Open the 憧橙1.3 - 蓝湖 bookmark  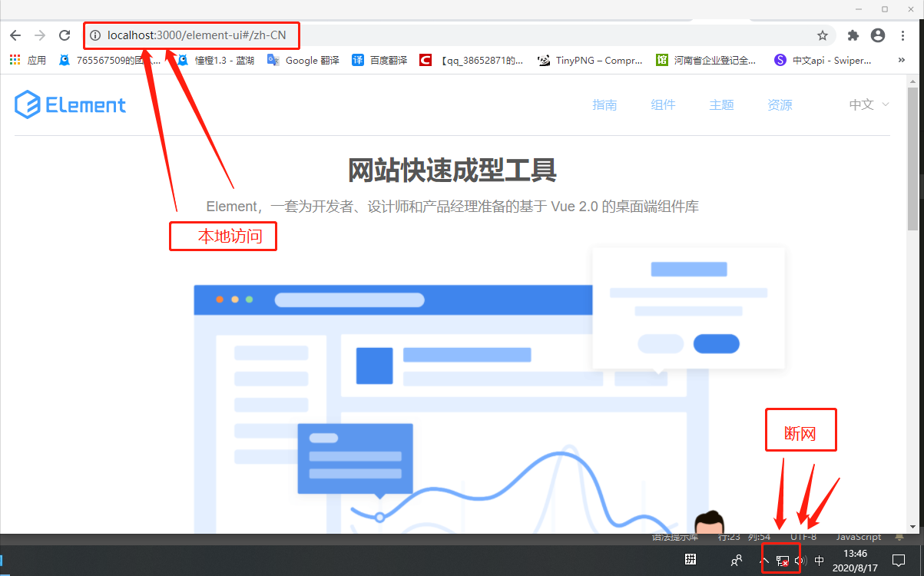click(x=216, y=60)
